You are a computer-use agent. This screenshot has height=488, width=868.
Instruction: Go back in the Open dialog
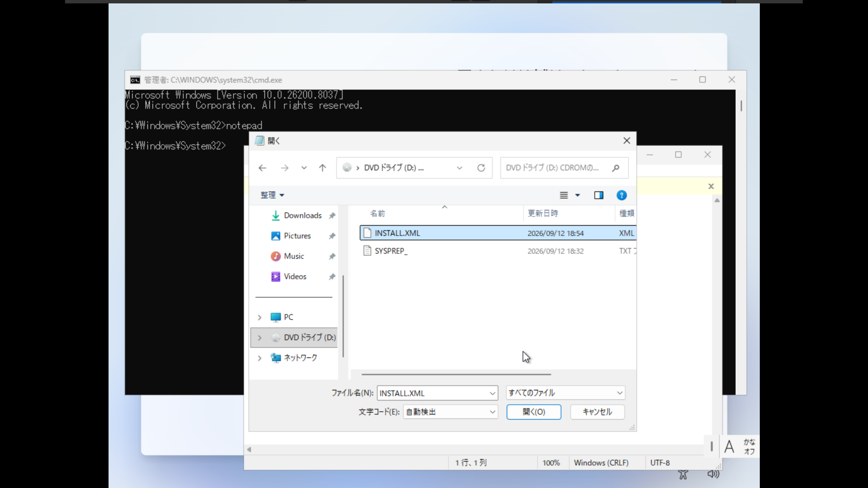pyautogui.click(x=262, y=168)
